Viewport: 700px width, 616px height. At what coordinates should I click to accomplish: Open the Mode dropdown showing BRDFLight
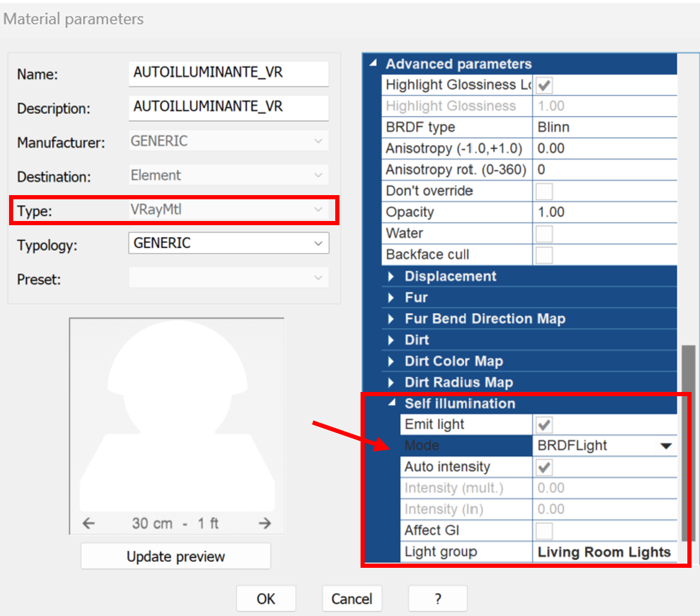[666, 446]
